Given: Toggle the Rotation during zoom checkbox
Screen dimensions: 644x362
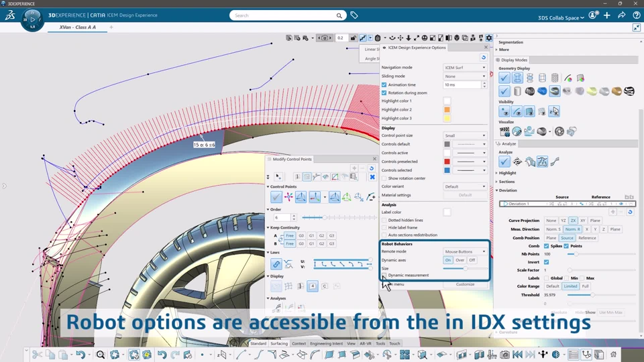Looking at the screenshot, I should [x=384, y=93].
